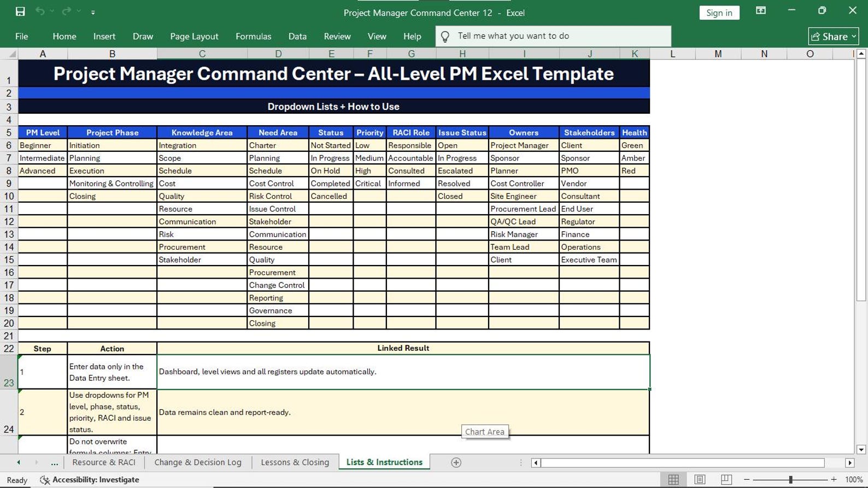The image size is (868, 488).
Task: Click the Accountable RACI role cell
Action: click(411, 158)
